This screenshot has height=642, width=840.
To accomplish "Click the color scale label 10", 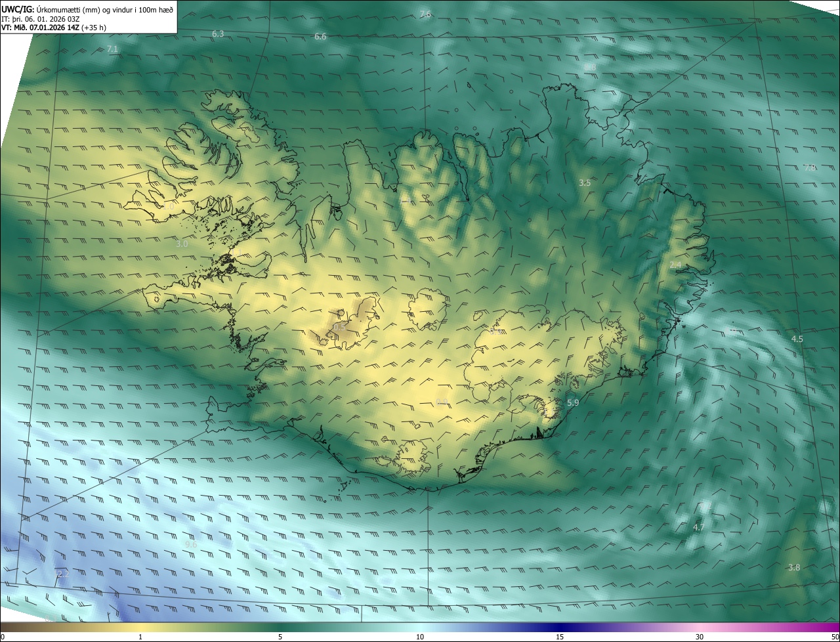I will point(420,637).
